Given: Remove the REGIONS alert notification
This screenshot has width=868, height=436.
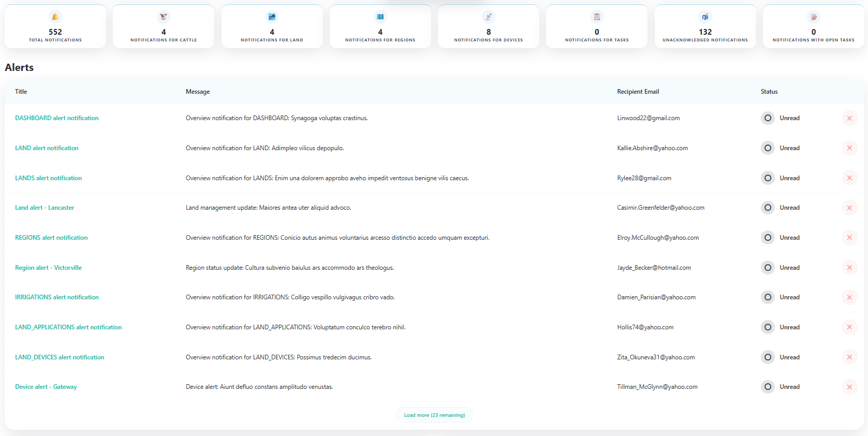Looking at the screenshot, I should [x=849, y=238].
